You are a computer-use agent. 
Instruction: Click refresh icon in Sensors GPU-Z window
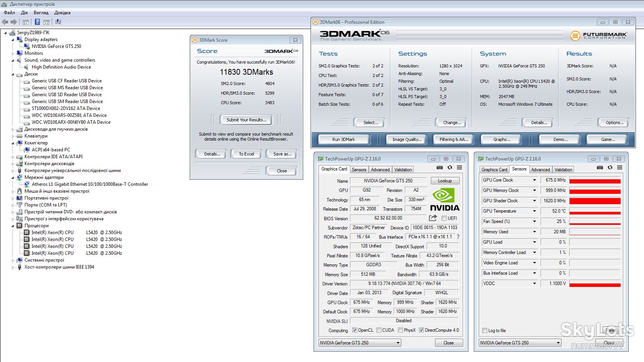(610, 168)
